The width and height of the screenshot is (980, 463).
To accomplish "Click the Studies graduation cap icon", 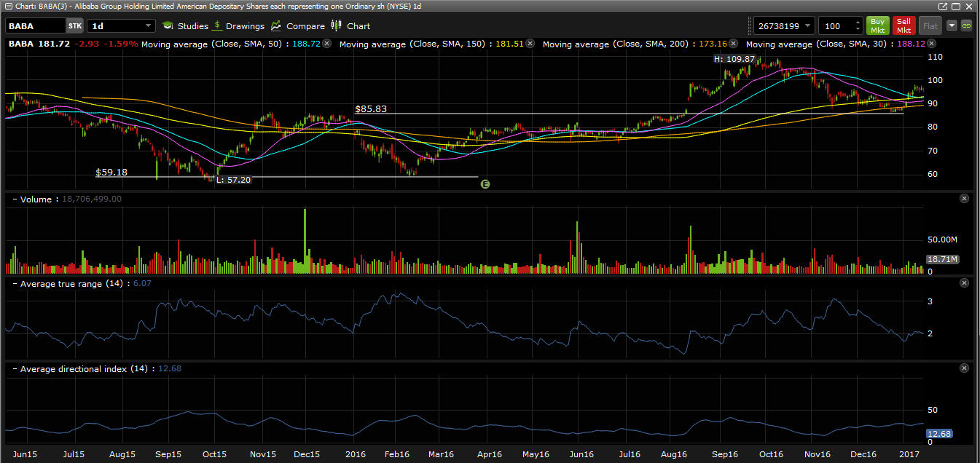I will (x=168, y=25).
